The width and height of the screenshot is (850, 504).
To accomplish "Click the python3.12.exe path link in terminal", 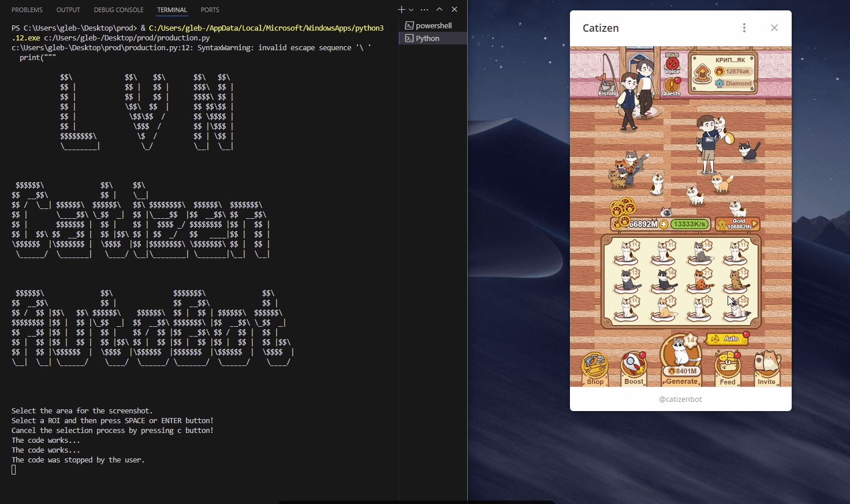I will pyautogui.click(x=266, y=27).
